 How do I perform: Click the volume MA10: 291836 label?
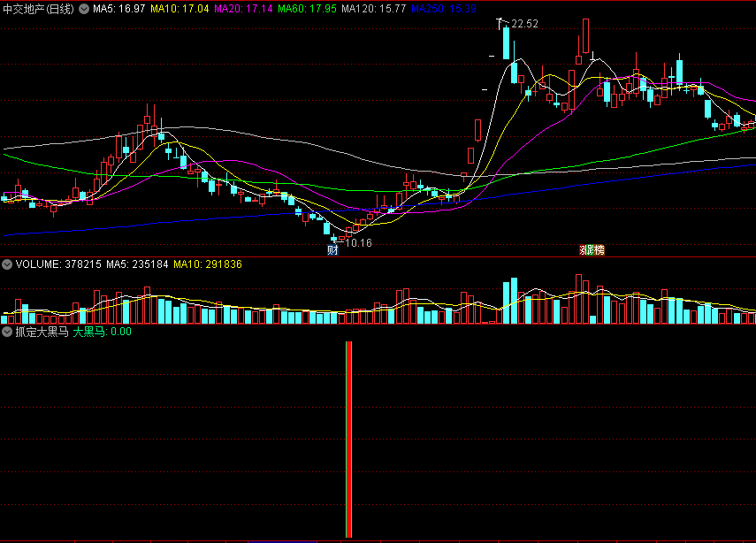point(208,264)
